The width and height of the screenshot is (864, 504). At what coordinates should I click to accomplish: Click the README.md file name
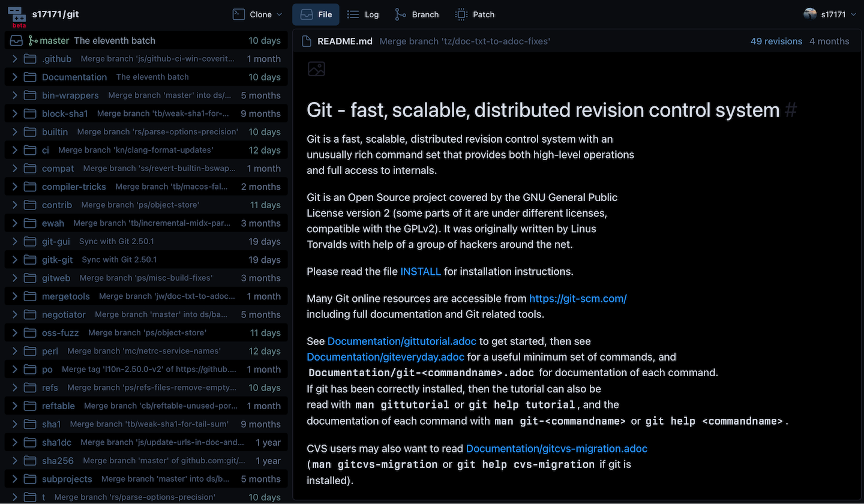[345, 41]
